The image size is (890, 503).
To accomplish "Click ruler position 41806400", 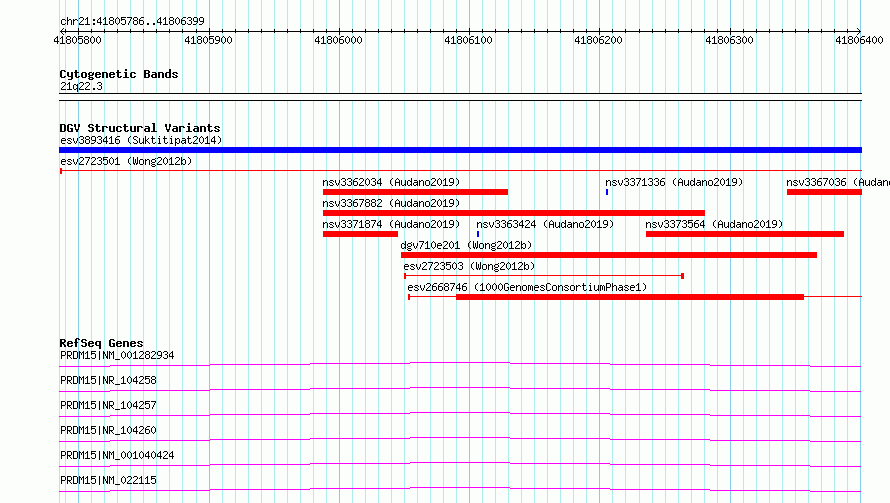I will (859, 40).
